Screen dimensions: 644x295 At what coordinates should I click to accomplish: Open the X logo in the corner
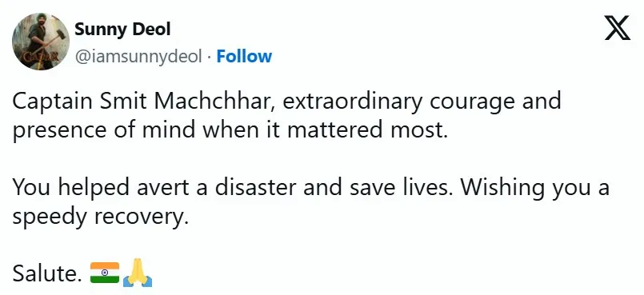617,28
